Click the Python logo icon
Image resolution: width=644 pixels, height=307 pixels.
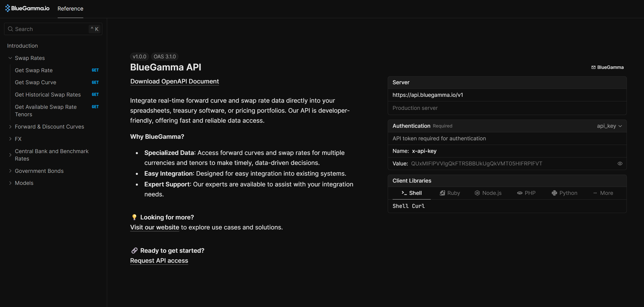pos(554,193)
